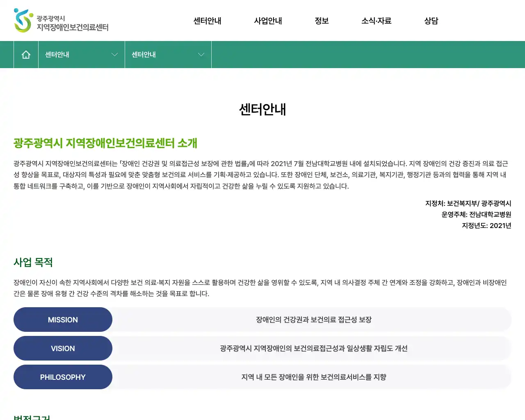The width and height of the screenshot is (525, 420).
Task: Click the VISION label pill
Action: point(63,348)
